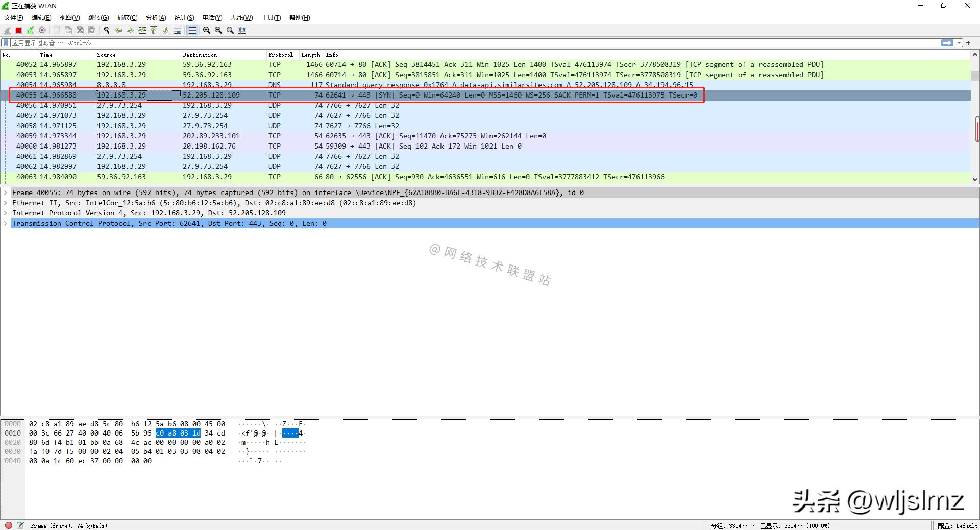Expand the Transmission Control Protocol tree row

point(6,224)
